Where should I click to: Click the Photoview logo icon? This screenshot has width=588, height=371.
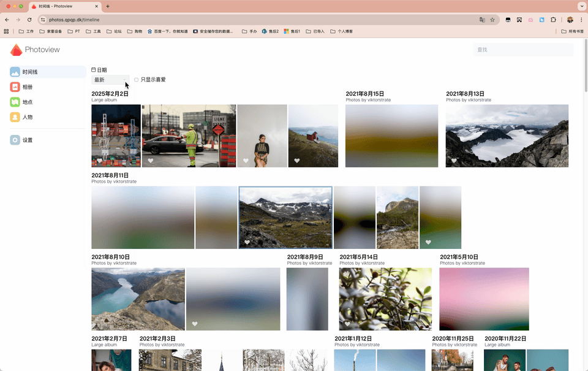tap(16, 50)
